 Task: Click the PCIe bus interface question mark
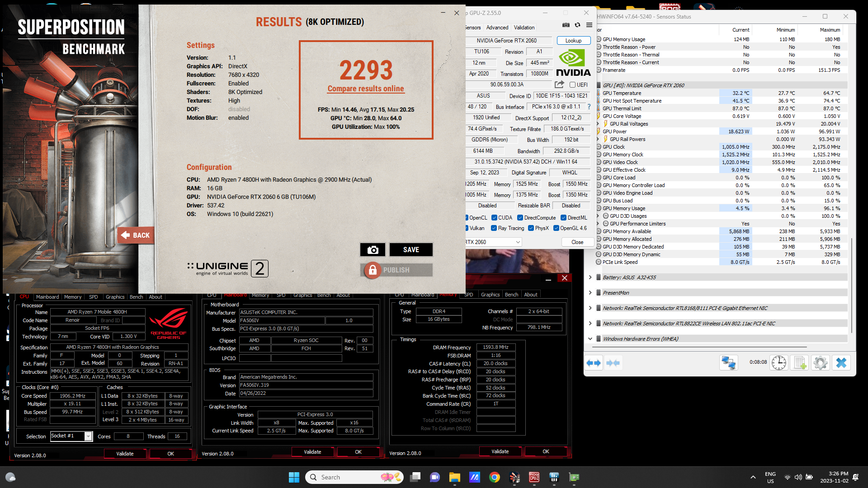coord(589,107)
